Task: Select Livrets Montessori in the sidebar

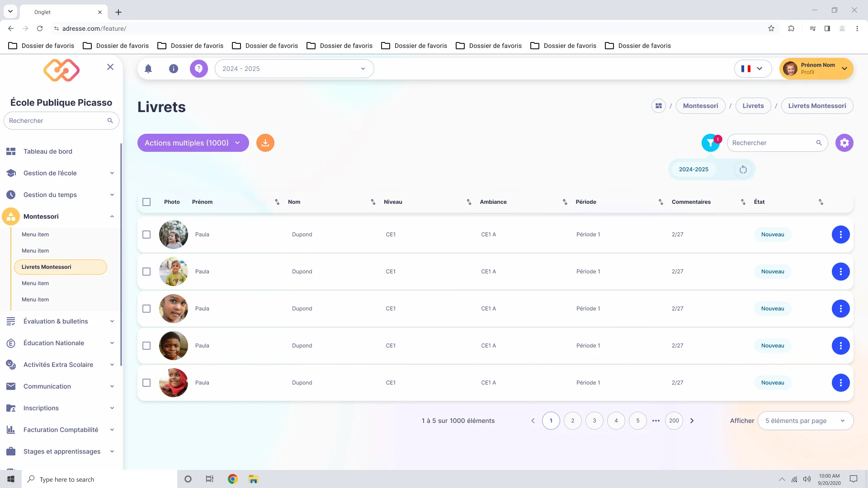Action: pyautogui.click(x=61, y=267)
